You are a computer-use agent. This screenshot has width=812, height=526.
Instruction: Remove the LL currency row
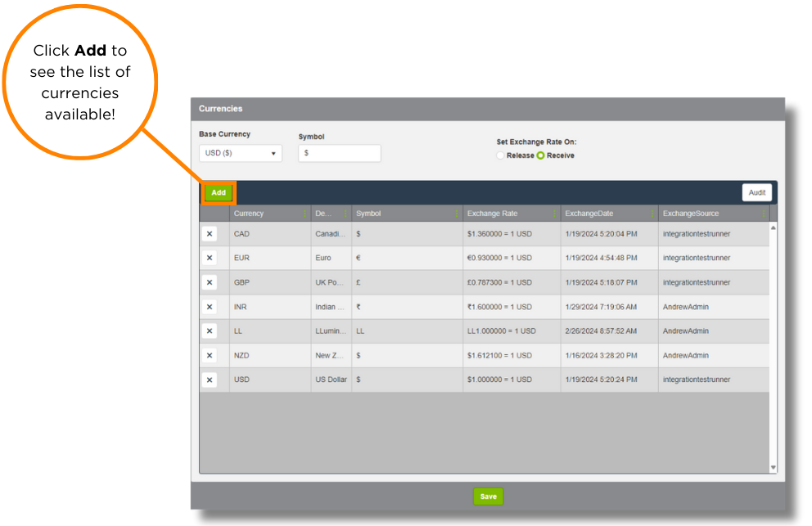tap(210, 331)
